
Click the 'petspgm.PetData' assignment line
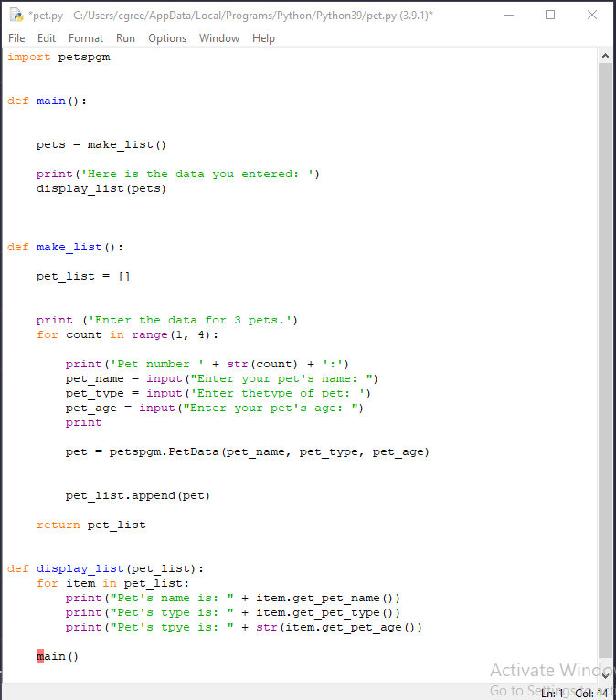click(248, 452)
